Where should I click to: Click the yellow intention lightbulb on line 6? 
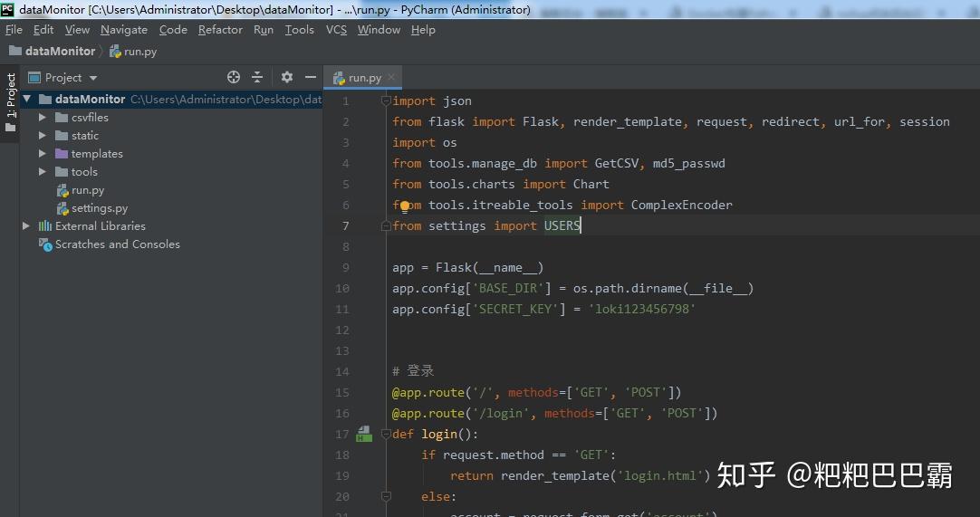tap(404, 206)
